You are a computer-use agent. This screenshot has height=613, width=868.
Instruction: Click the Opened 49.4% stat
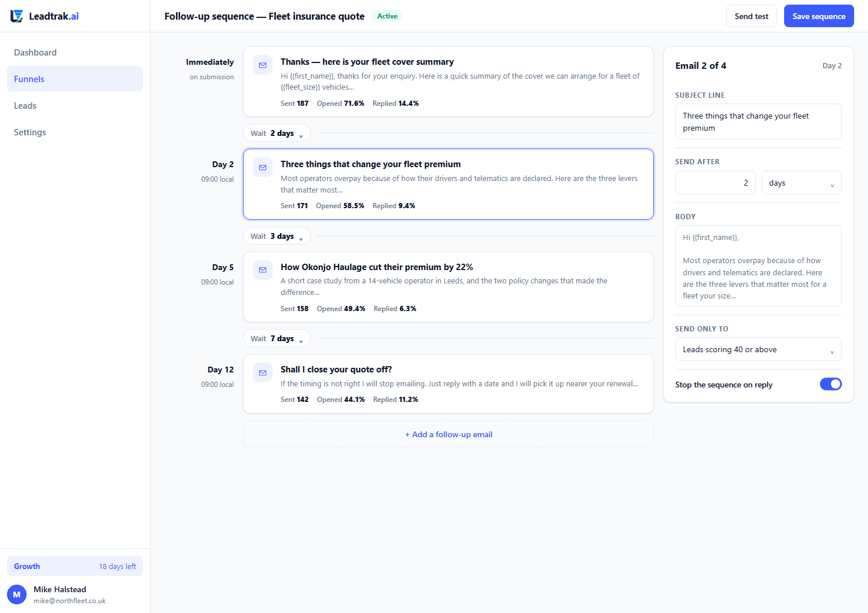pyautogui.click(x=341, y=309)
